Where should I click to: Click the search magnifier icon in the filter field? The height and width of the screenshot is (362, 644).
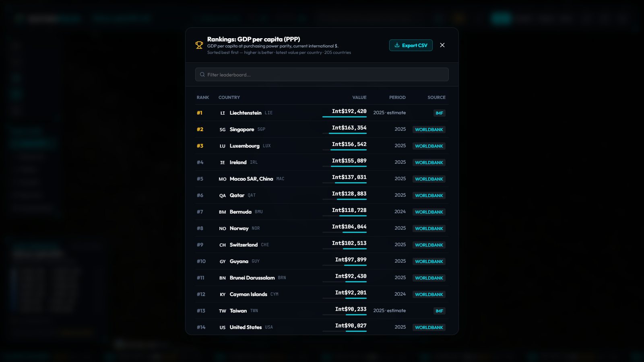pyautogui.click(x=202, y=74)
